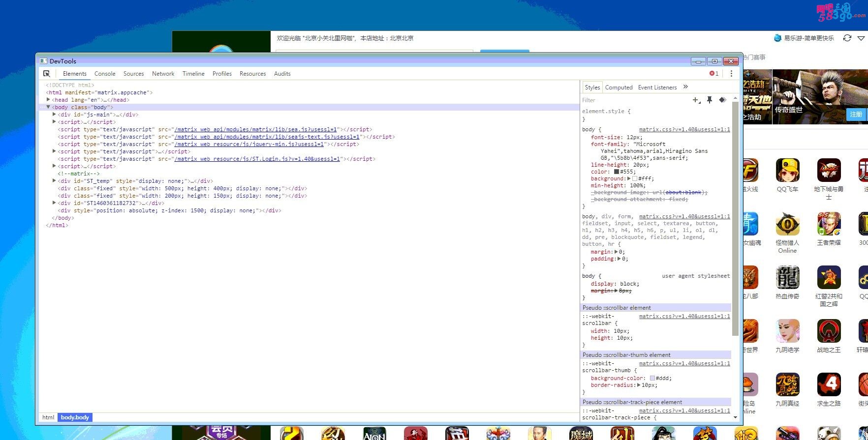Expand the head lang="en" node
Screen dimensions: 868x440
(48, 99)
